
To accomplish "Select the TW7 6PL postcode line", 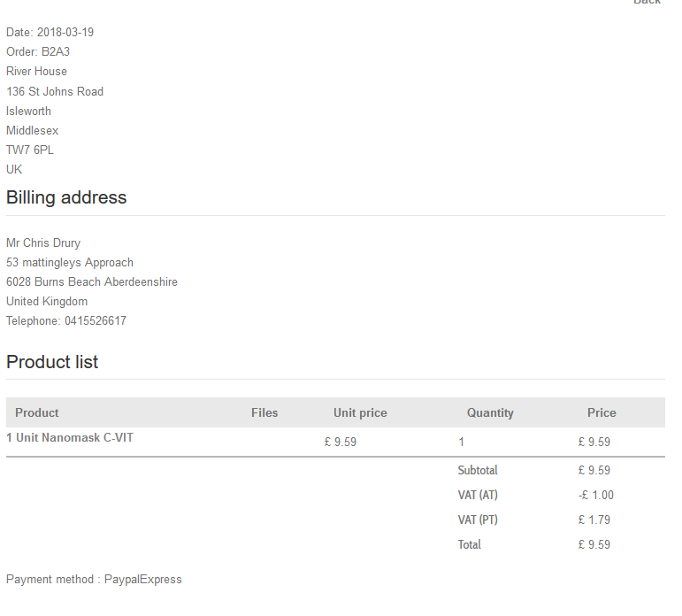I will point(30,150).
